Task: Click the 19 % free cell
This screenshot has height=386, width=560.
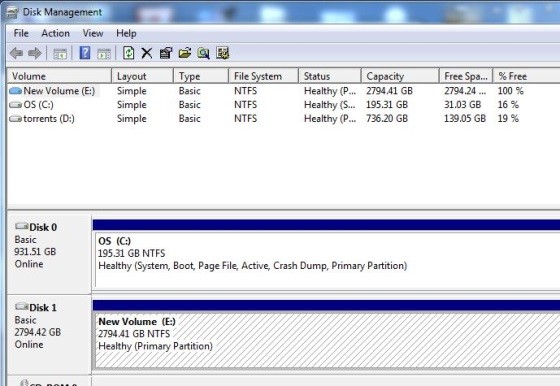Action: 508,119
